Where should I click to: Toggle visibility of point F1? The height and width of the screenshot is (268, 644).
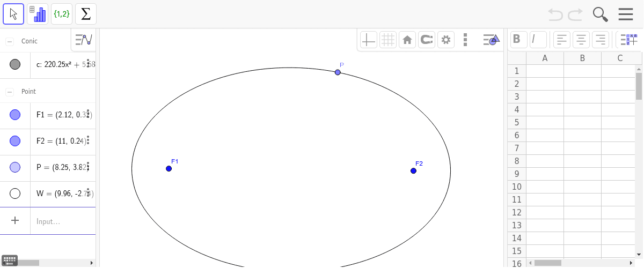15,115
